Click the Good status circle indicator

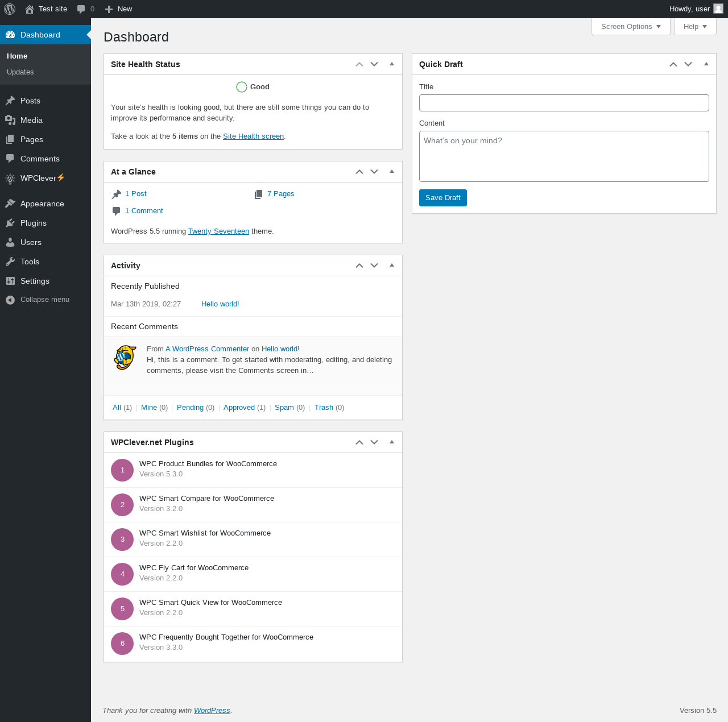click(x=242, y=87)
